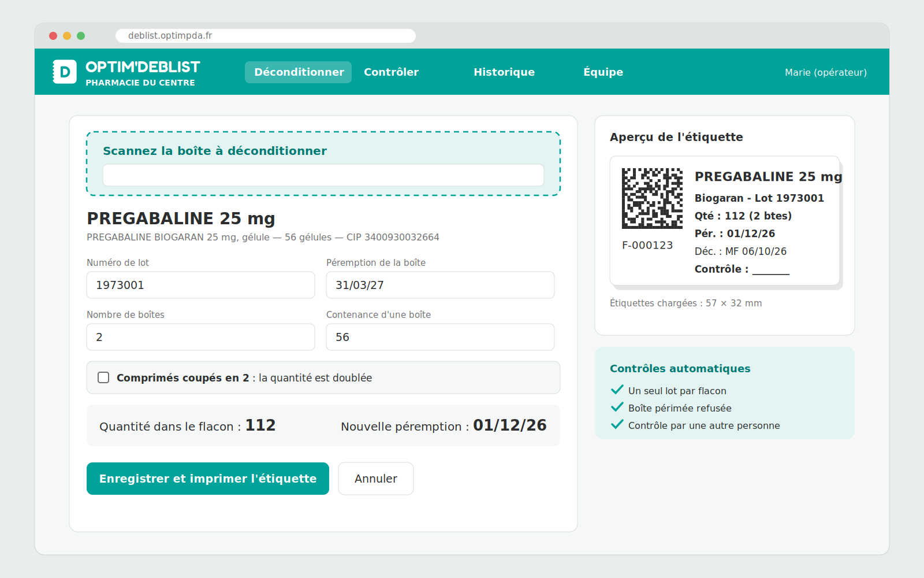Click Qté : 112 (2 btes) on label

tap(743, 216)
